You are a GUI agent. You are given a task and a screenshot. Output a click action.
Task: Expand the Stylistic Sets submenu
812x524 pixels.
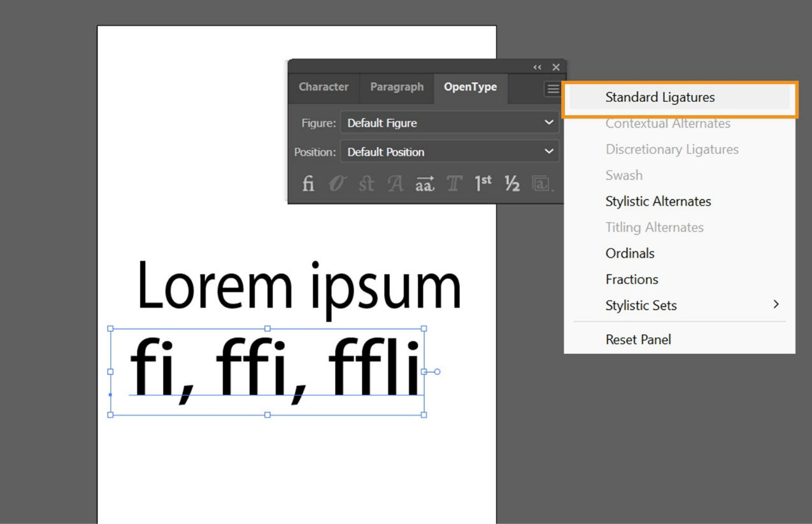pyautogui.click(x=776, y=304)
